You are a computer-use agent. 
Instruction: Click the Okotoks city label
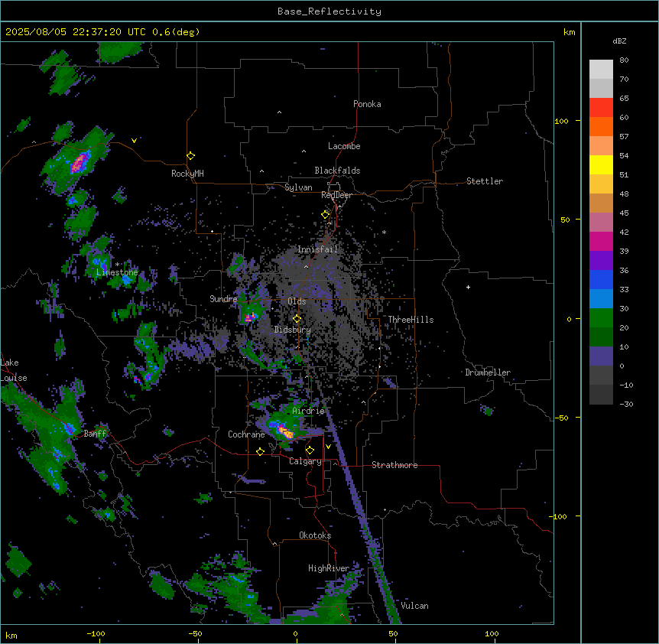[x=315, y=535]
